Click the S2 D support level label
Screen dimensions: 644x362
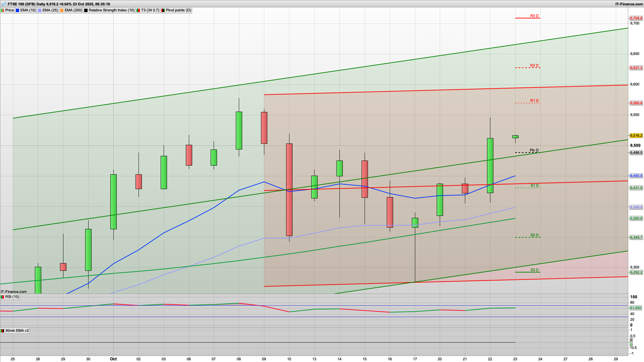click(534, 235)
